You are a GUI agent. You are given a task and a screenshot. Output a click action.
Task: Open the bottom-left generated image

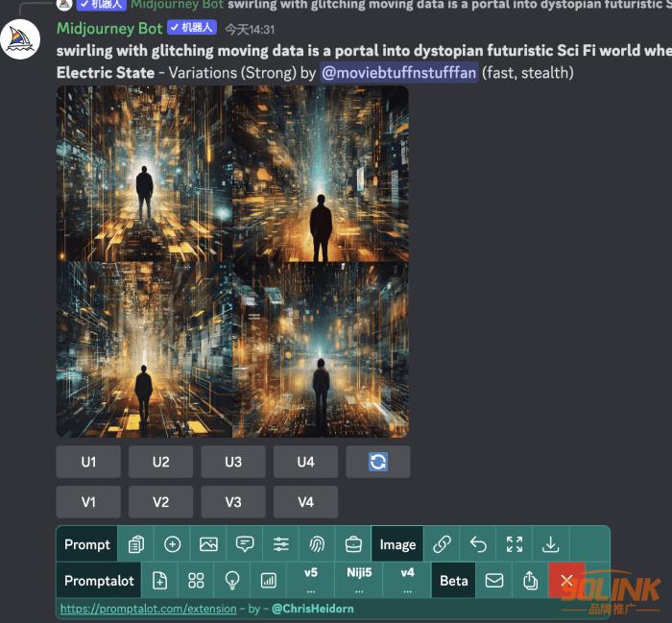click(144, 349)
